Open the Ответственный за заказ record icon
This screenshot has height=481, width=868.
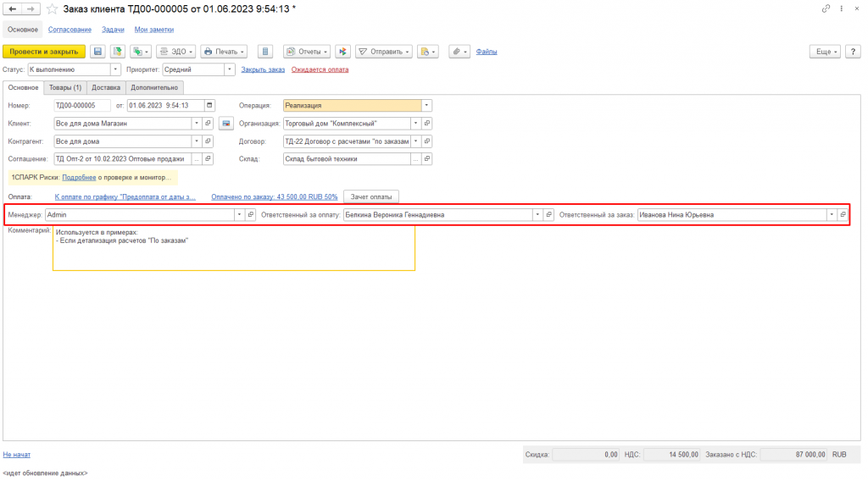pyautogui.click(x=843, y=214)
